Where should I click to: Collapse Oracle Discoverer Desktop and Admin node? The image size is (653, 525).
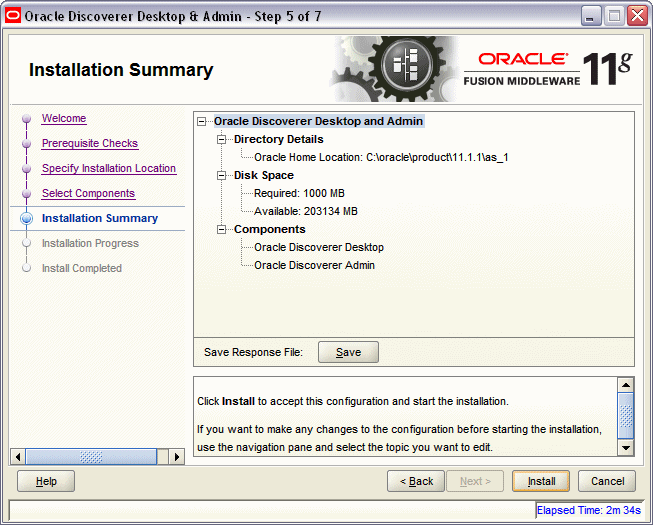coord(202,122)
